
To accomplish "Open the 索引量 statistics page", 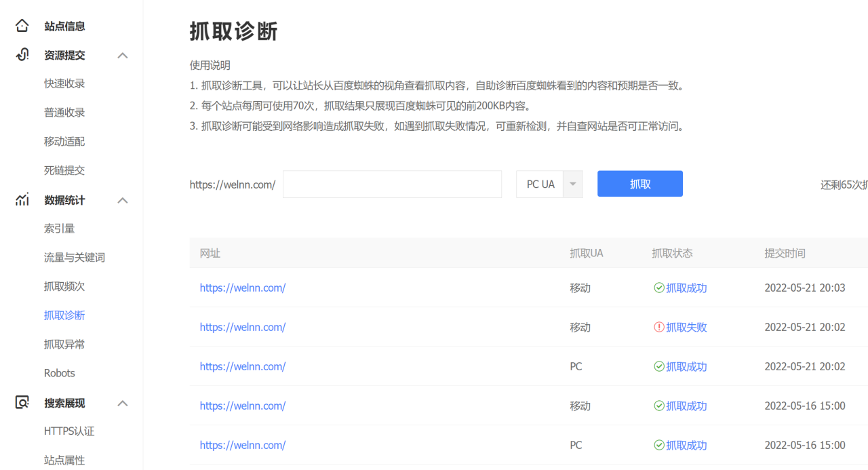I will 59,228.
